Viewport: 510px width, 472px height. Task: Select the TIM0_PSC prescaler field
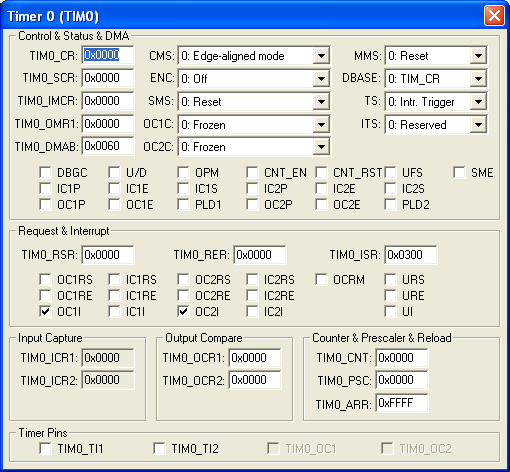pyautogui.click(x=402, y=380)
